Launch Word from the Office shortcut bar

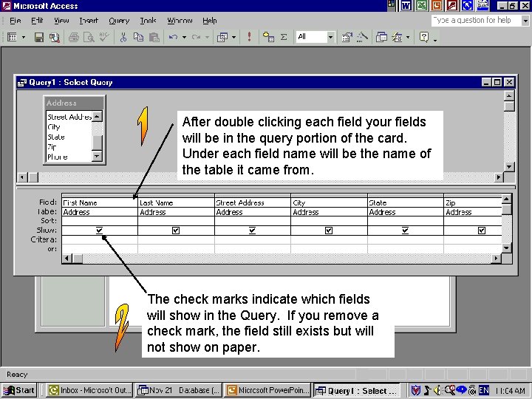coord(406,5)
